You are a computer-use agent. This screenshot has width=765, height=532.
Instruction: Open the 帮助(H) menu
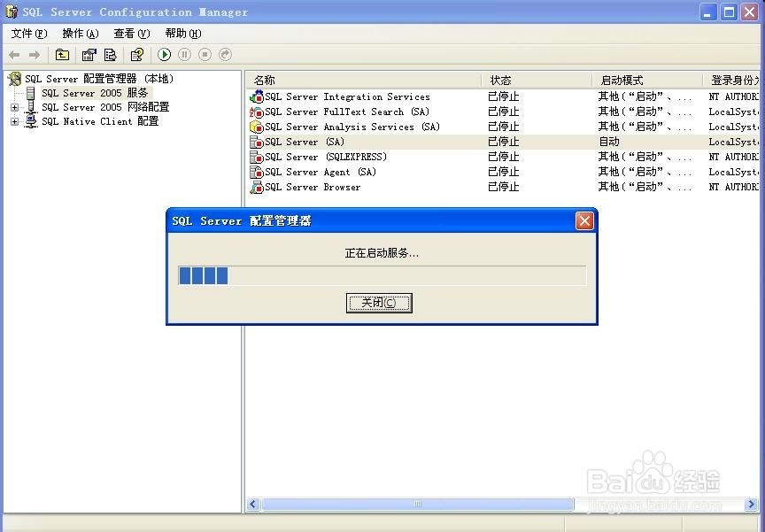point(183,34)
